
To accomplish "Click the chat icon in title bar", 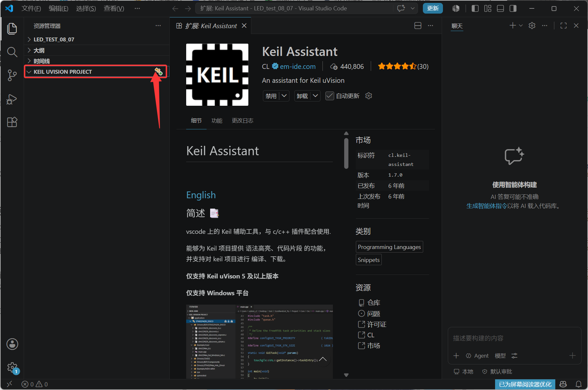I will click(x=401, y=8).
